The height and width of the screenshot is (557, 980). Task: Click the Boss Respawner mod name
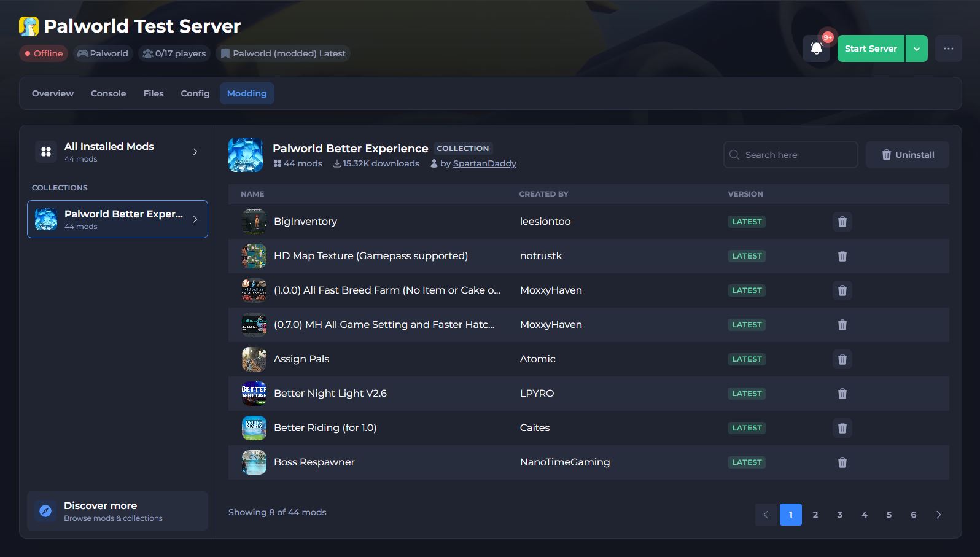314,462
